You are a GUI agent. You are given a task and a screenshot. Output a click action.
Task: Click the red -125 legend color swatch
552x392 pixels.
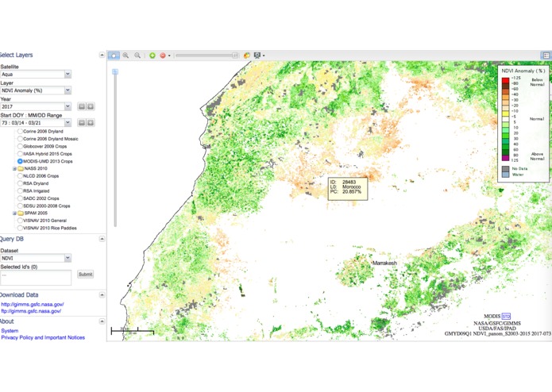[x=505, y=80]
